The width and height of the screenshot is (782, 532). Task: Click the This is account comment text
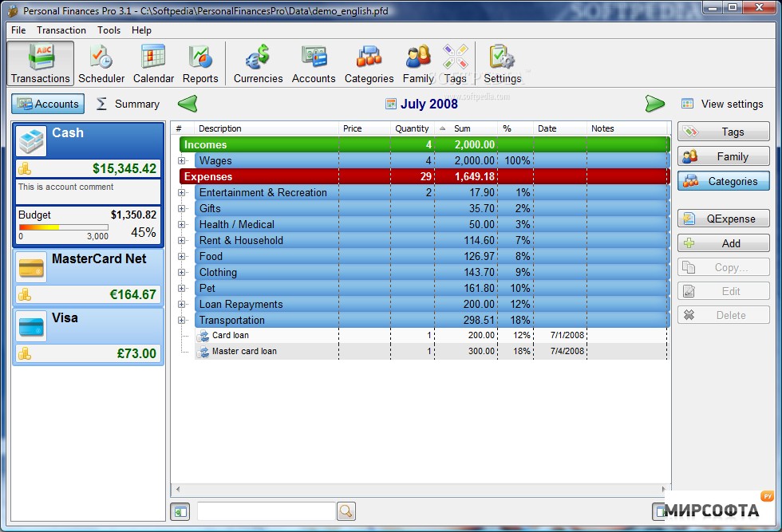(x=65, y=187)
